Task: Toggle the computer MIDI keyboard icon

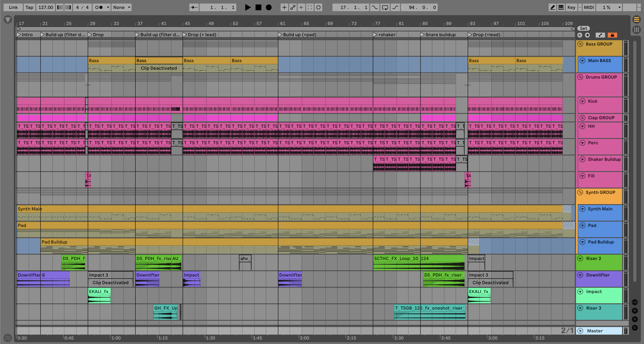Action: [x=561, y=7]
